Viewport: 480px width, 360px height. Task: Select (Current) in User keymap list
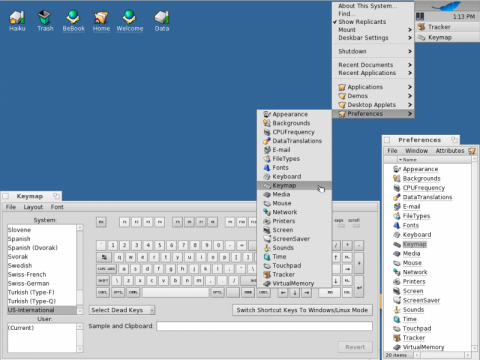pyautogui.click(x=42, y=328)
